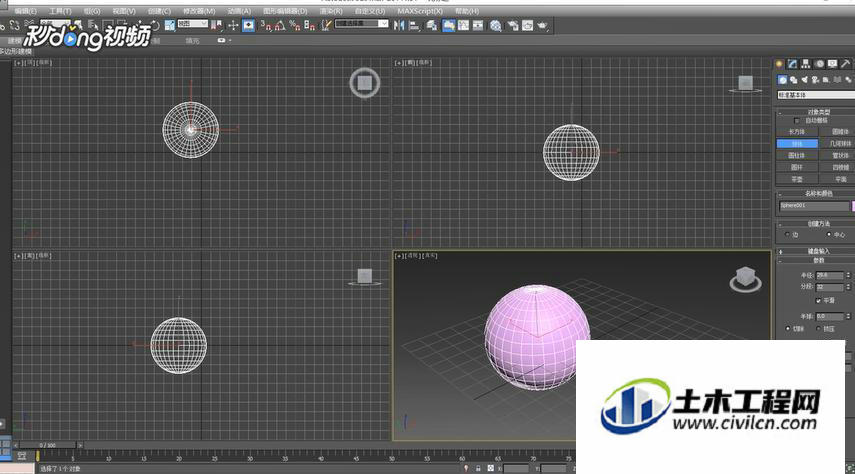Viewport: 855px width, 474px height.
Task: Open the MAXScript(X) menu
Action: 420,11
